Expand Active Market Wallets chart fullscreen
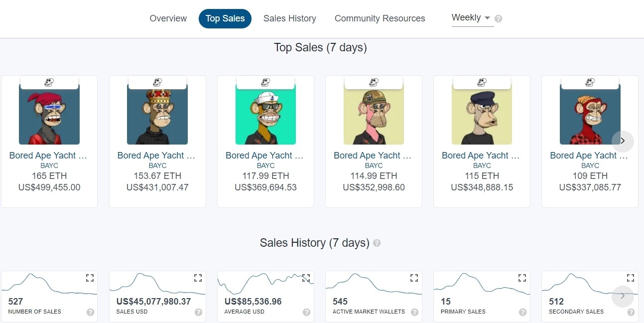 (414, 278)
